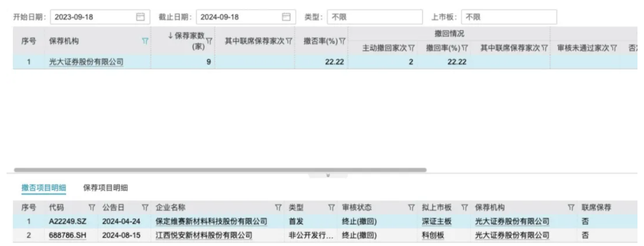Click filter icon on 撤否率(%) column
The image size is (644, 246).
[342, 41]
